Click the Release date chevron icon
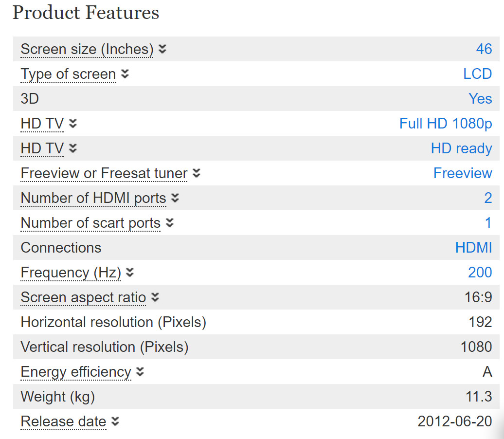This screenshot has width=504, height=439. coord(115,421)
